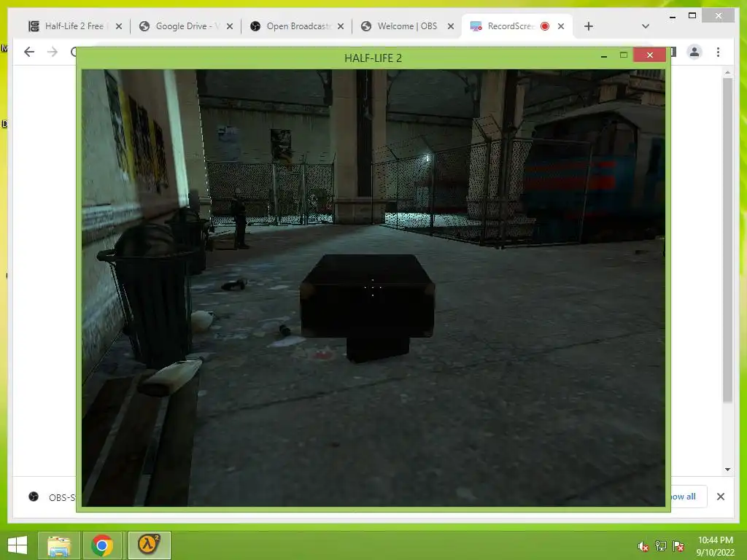Expand the Chrome tab search dropdown
Screen dimensions: 747x560
(646, 26)
